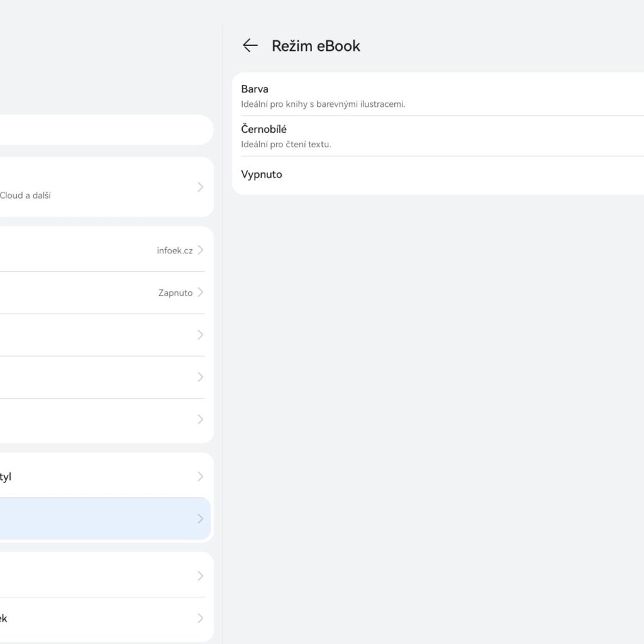The image size is (644, 644).
Task: Click the infoek.cz value text
Action: [174, 250]
